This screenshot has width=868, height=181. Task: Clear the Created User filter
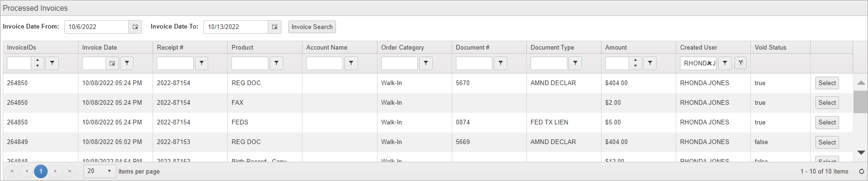pos(741,63)
